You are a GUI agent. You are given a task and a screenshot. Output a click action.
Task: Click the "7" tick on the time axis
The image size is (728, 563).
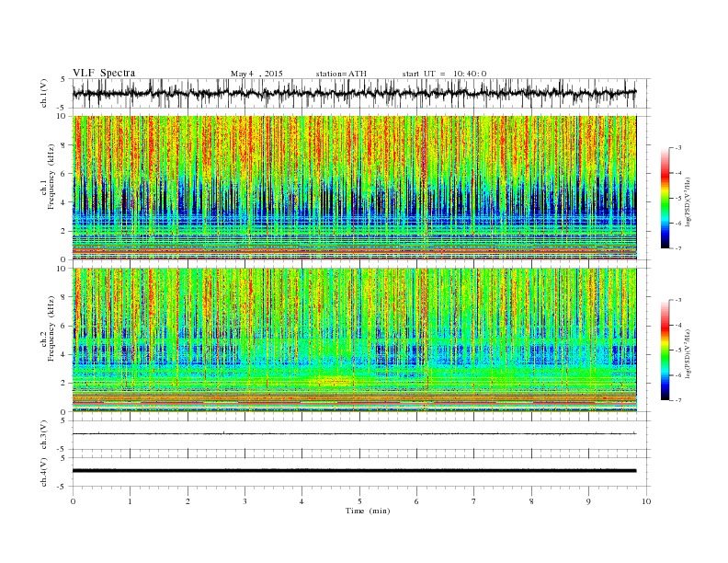point(474,501)
